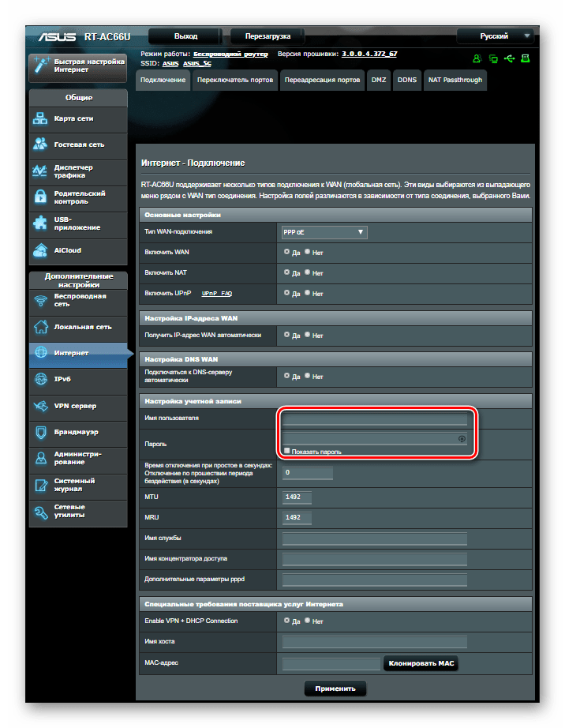Click the local network house icon
This screenshot has height=728, width=565.
pyautogui.click(x=41, y=327)
